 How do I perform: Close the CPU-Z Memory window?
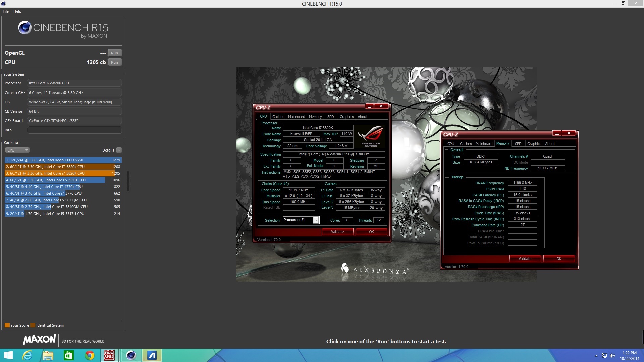[x=569, y=133]
